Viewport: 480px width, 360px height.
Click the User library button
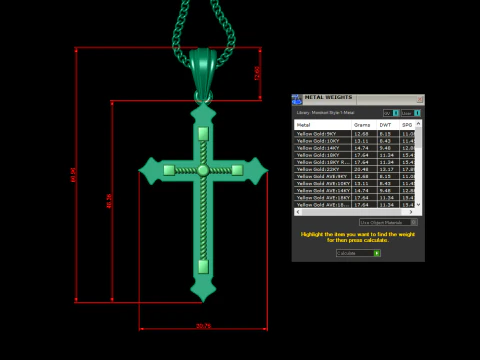[x=411, y=113]
